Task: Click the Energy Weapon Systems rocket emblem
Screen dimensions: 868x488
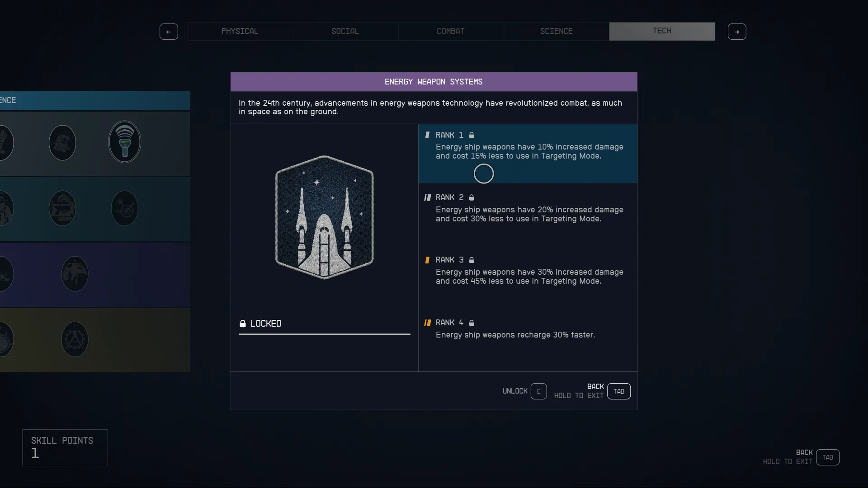Action: point(325,217)
